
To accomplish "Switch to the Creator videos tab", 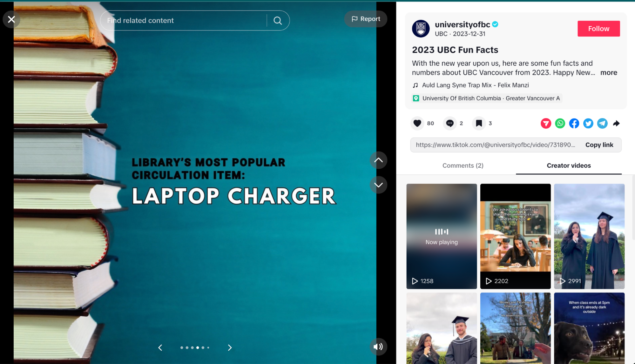I will [x=569, y=165].
